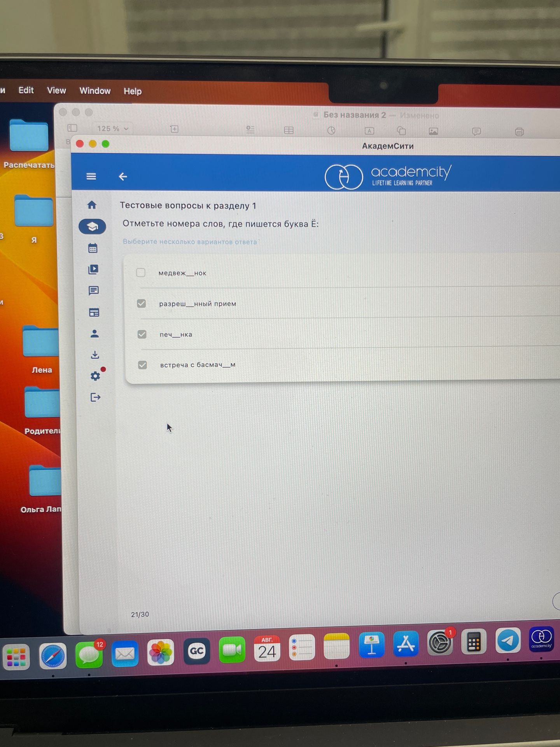This screenshot has width=560, height=747.
Task: Click the table icon in the Pages toolbar
Action: (x=289, y=130)
